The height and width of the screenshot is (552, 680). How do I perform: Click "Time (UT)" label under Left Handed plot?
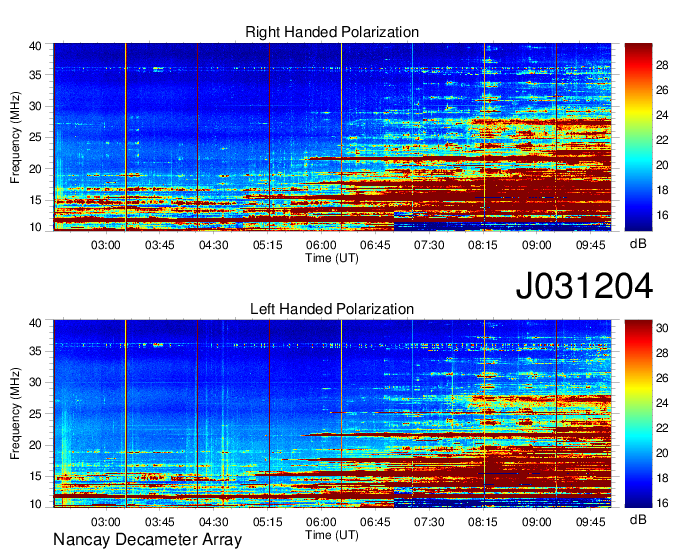click(x=332, y=535)
